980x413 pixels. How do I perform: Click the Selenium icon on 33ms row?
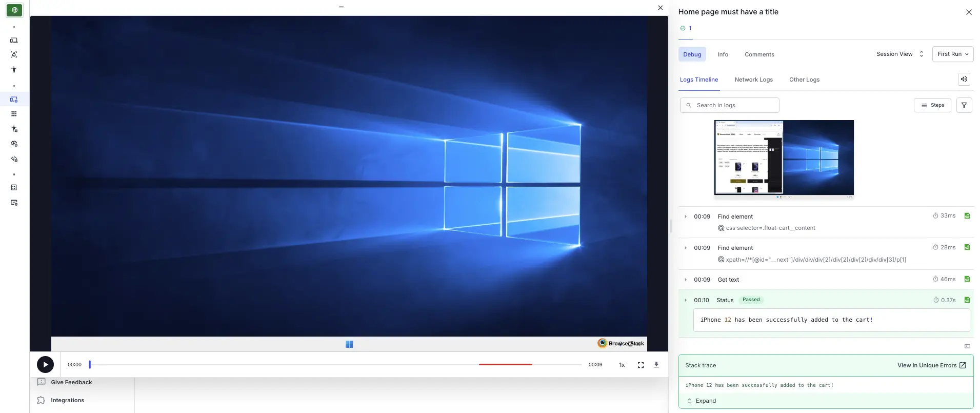tap(967, 216)
